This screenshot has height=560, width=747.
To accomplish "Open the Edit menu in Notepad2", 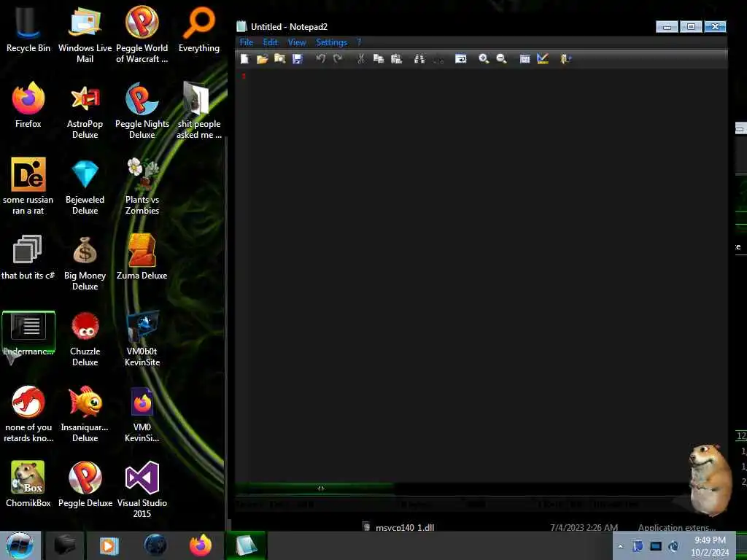I will tap(270, 42).
